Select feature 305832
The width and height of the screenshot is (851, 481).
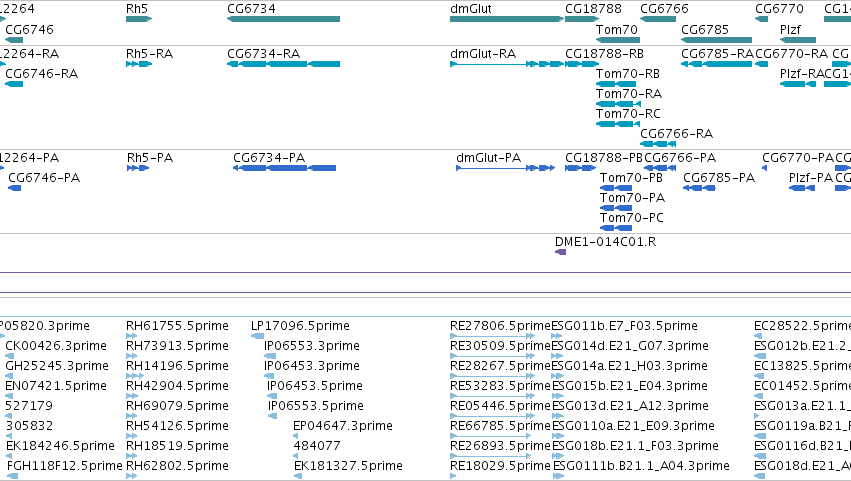9,436
